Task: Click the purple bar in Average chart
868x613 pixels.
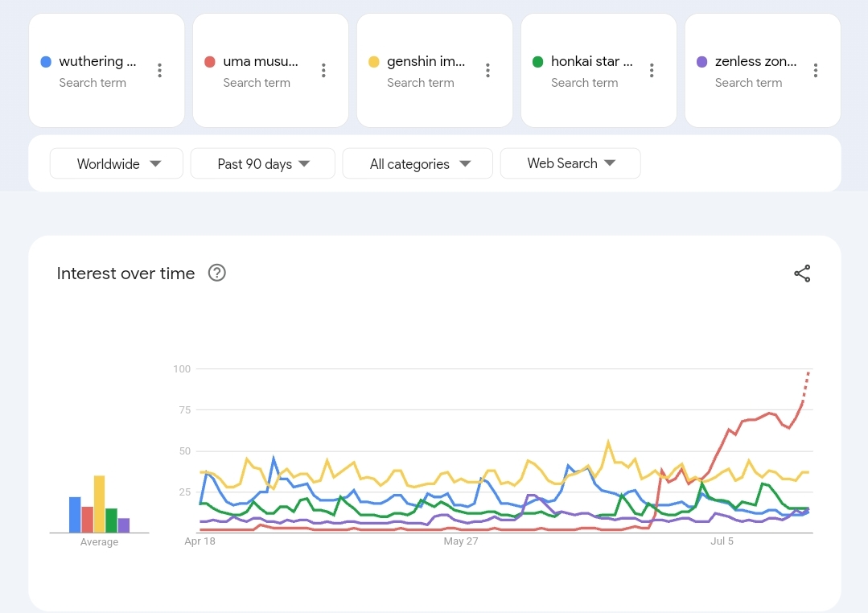Action: coord(123,525)
